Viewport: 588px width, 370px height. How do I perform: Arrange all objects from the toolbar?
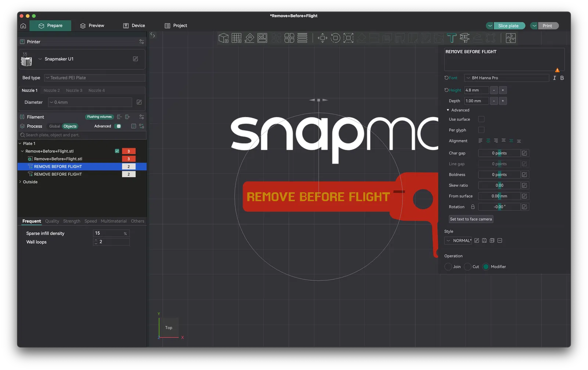[x=262, y=38]
